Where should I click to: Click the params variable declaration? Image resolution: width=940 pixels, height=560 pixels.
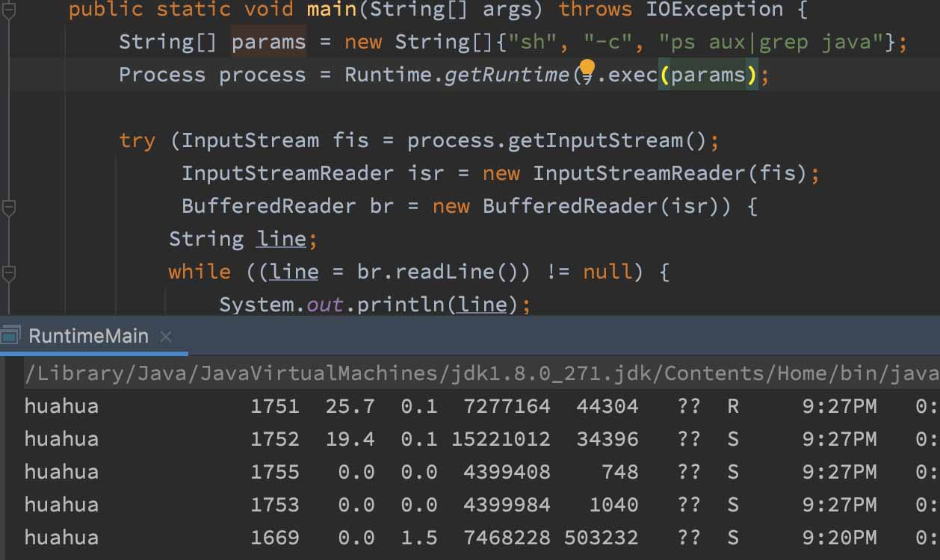point(268,42)
